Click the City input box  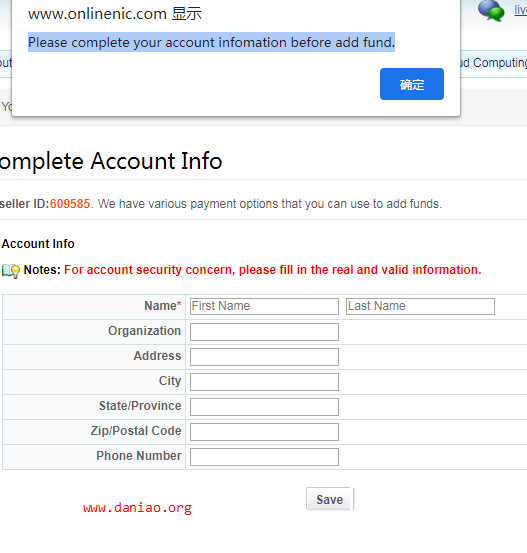coord(264,382)
